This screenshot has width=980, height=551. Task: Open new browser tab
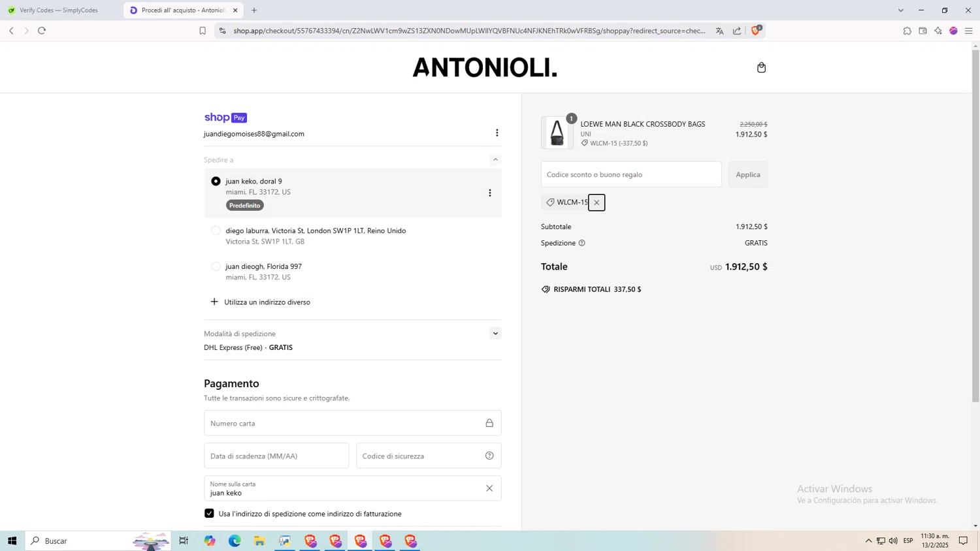[x=254, y=10]
